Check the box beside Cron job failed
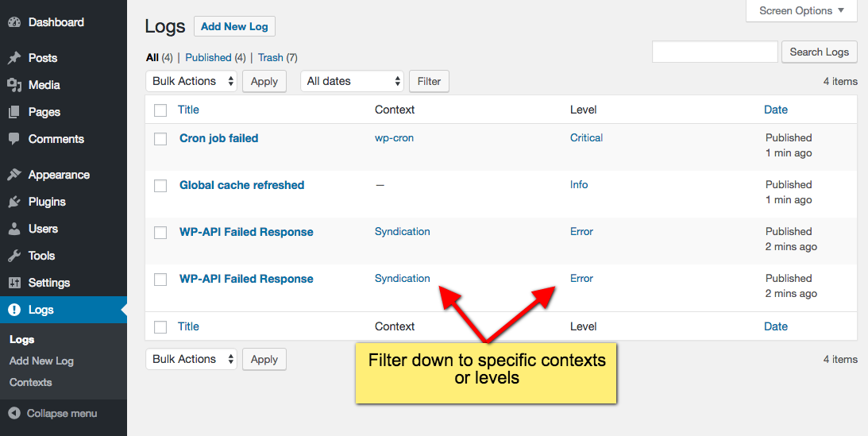Image resolution: width=868 pixels, height=436 pixels. [160, 139]
